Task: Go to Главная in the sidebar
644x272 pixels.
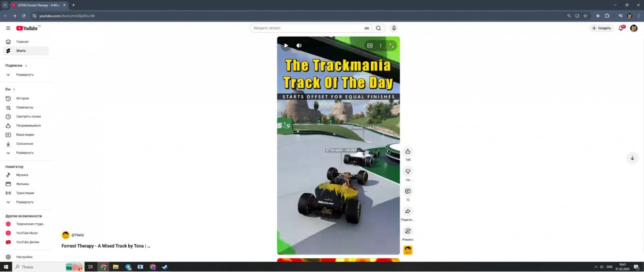Action: tap(22, 42)
